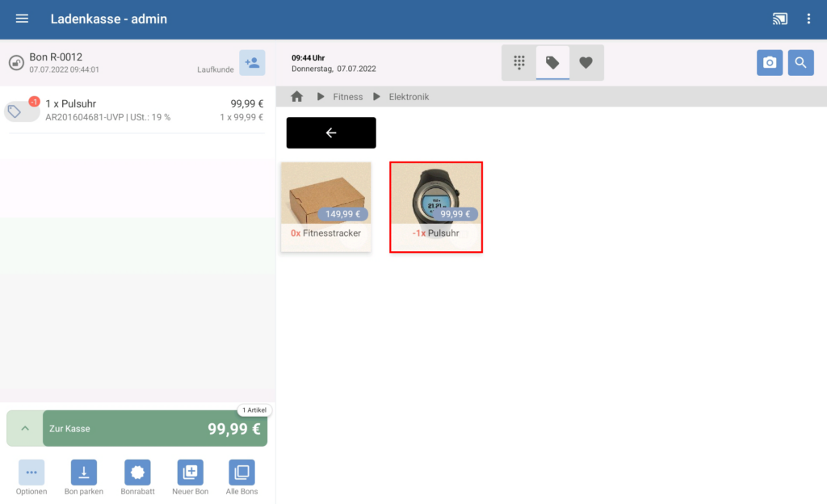This screenshot has height=504, width=827.
Task: Click the black back arrow button
Action: click(331, 132)
